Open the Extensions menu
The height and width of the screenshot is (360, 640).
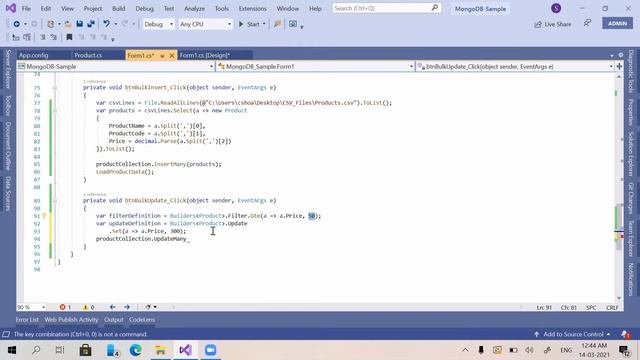[252, 8]
